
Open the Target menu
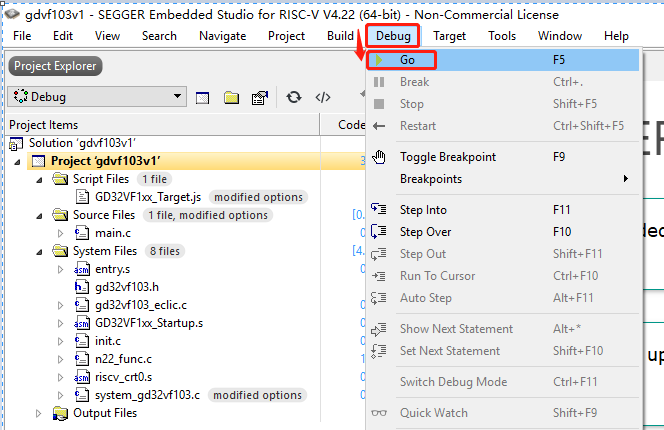pos(449,36)
